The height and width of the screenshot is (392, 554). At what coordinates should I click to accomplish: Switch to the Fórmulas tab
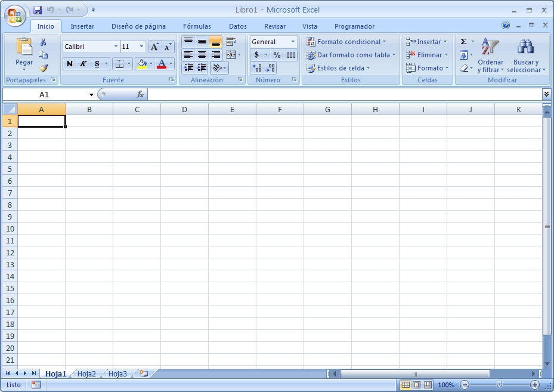tap(197, 26)
